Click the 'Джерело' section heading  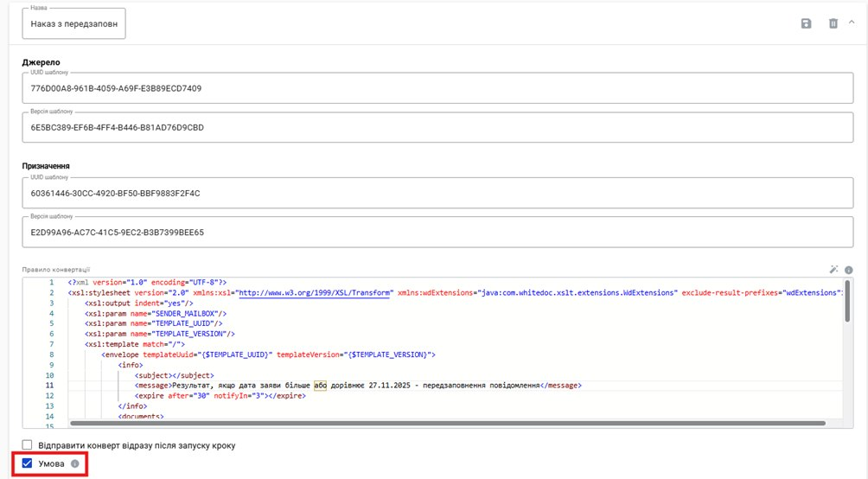point(41,62)
